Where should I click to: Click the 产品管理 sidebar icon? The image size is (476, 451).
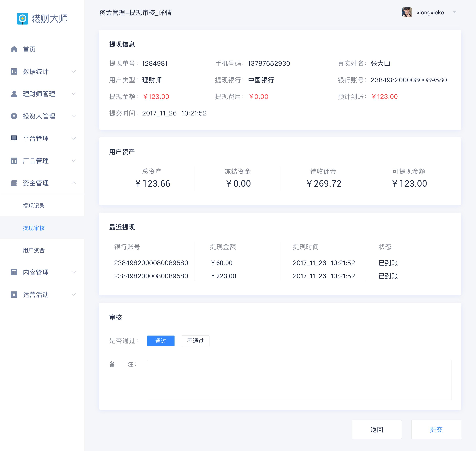[x=14, y=161]
